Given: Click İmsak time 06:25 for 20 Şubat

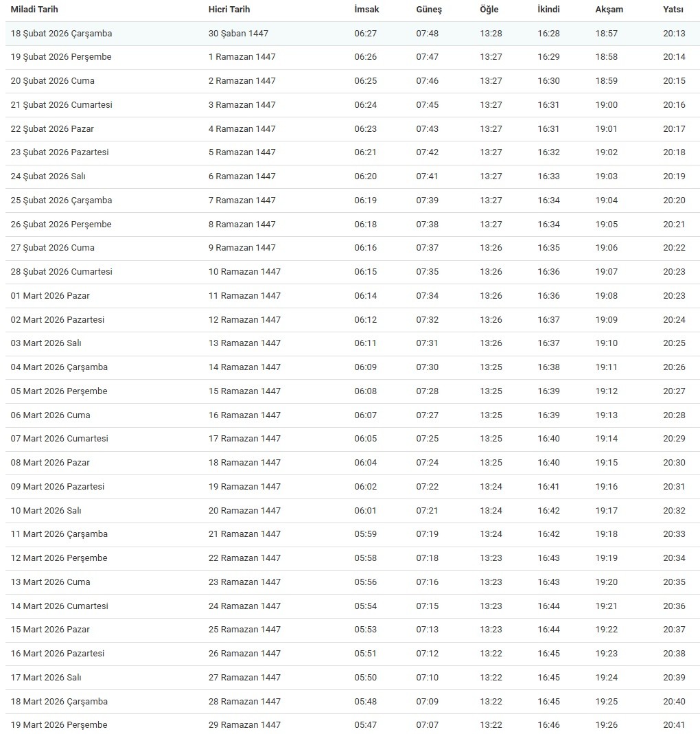Looking at the screenshot, I should point(365,81).
